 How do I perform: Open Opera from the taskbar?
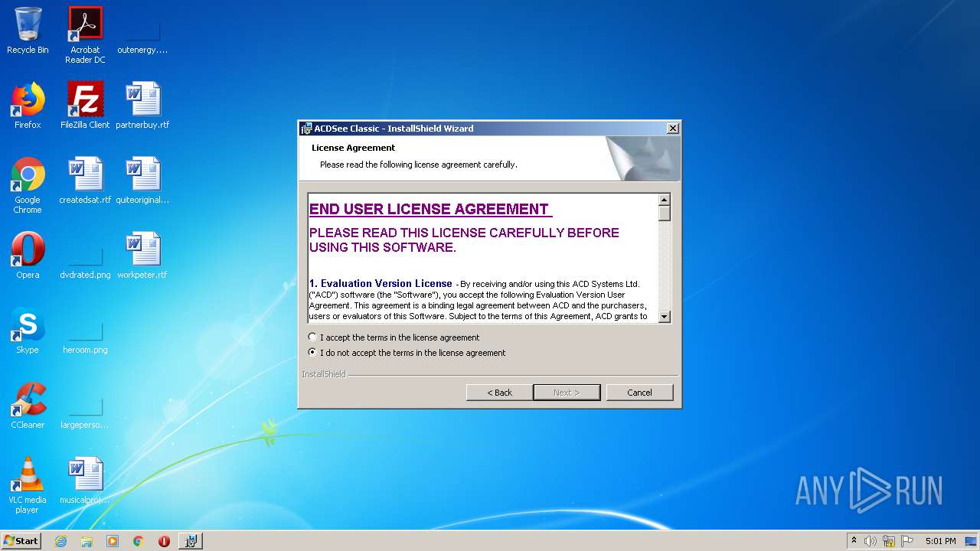(164, 541)
